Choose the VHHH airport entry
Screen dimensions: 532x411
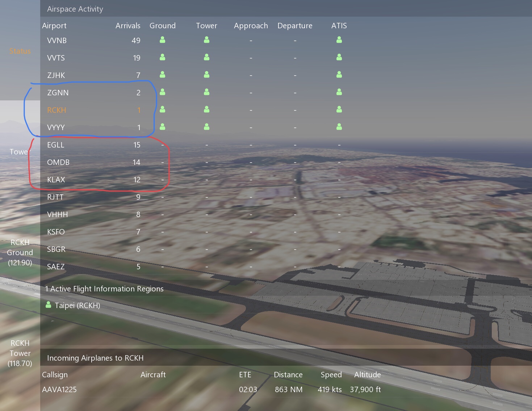click(58, 215)
